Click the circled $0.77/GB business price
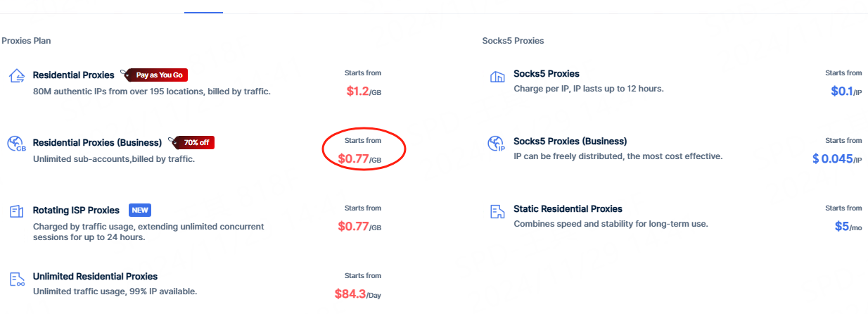The height and width of the screenshot is (314, 868). coord(359,159)
